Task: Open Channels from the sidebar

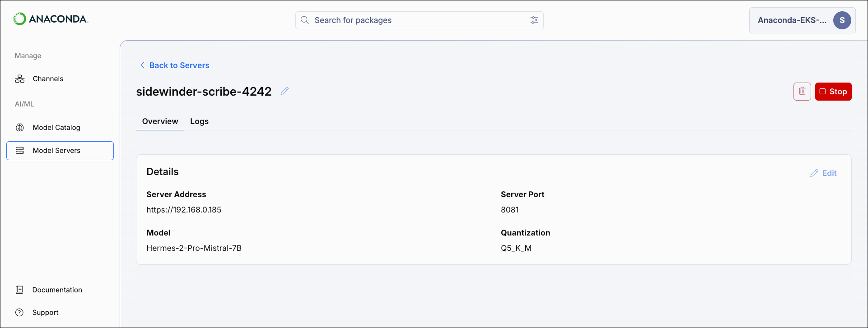Action: point(47,79)
